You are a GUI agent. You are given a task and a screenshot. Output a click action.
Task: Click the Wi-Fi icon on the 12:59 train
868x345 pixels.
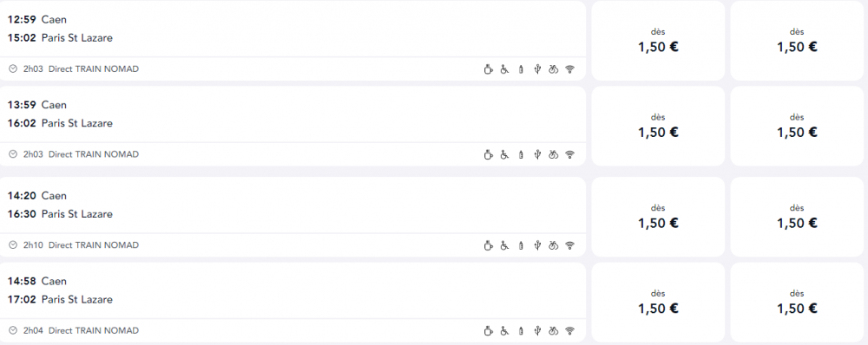(569, 69)
